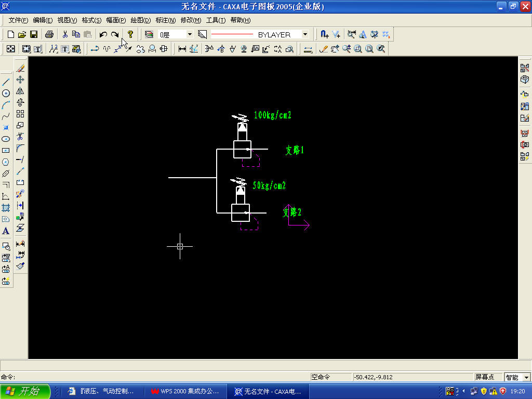The image size is (532, 399).
Task: Click the show all zoom icon
Action: pos(369,49)
